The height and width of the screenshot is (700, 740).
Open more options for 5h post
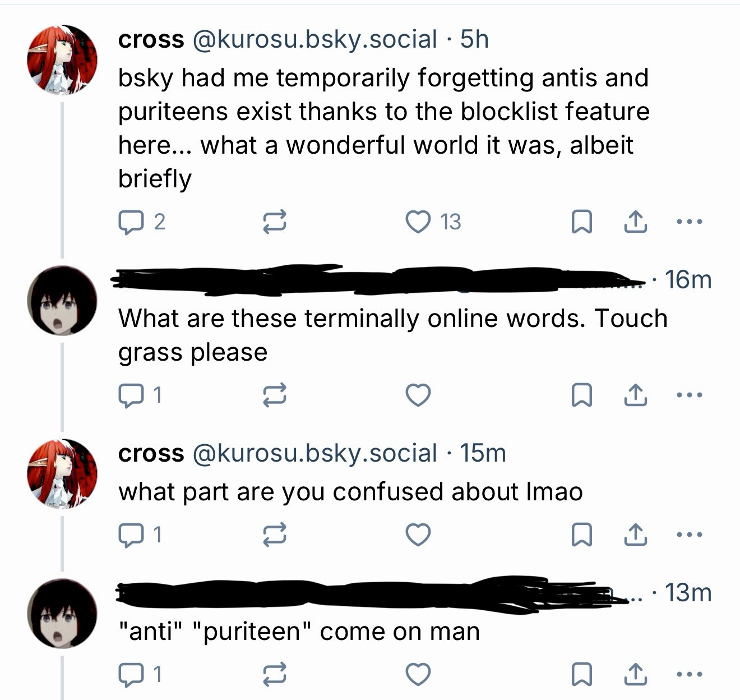[689, 222]
